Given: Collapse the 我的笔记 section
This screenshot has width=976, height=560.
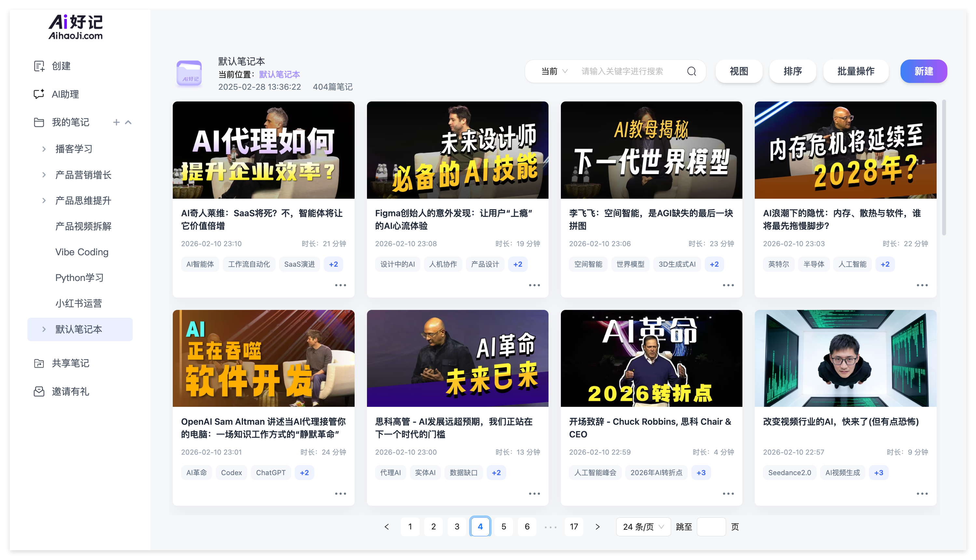Looking at the screenshot, I should (x=129, y=122).
